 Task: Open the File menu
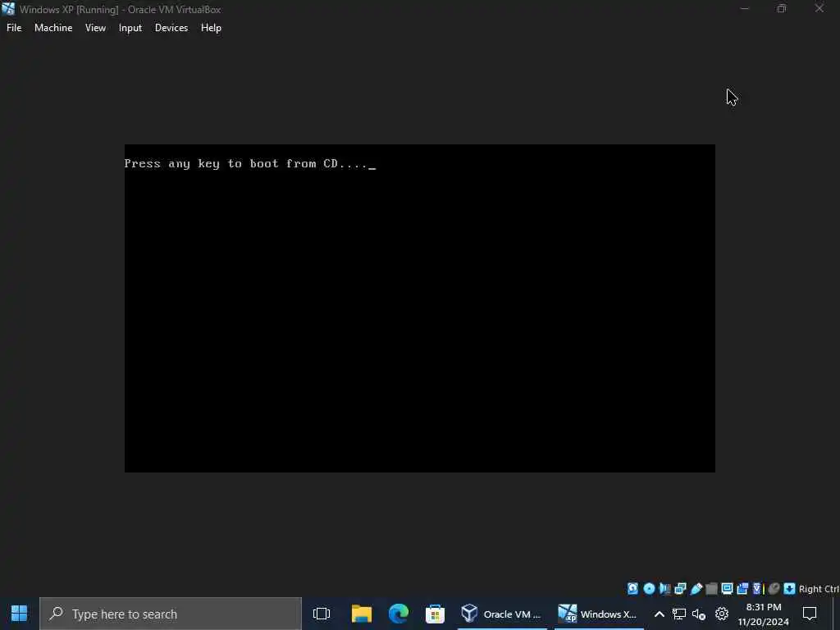tap(14, 28)
